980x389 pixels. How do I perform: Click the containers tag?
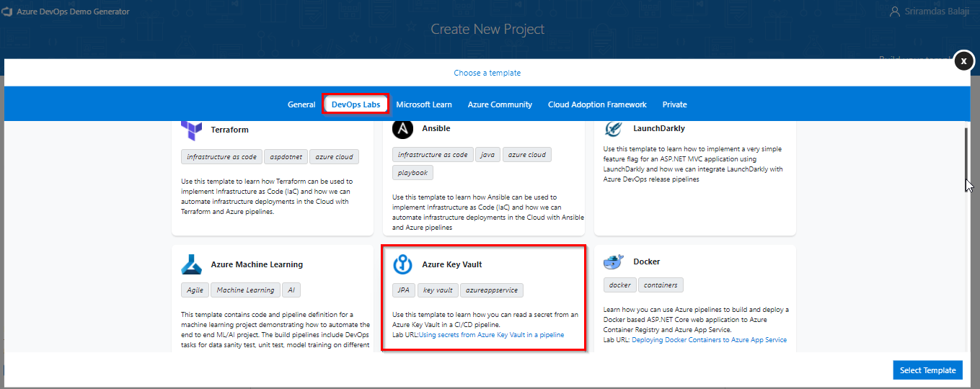(x=661, y=285)
